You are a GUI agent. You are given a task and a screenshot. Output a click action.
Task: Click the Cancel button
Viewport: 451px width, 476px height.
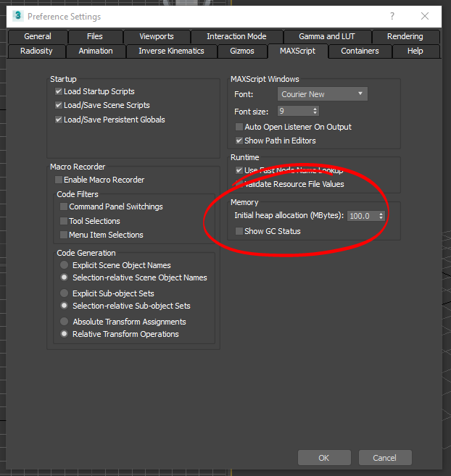(x=385, y=458)
